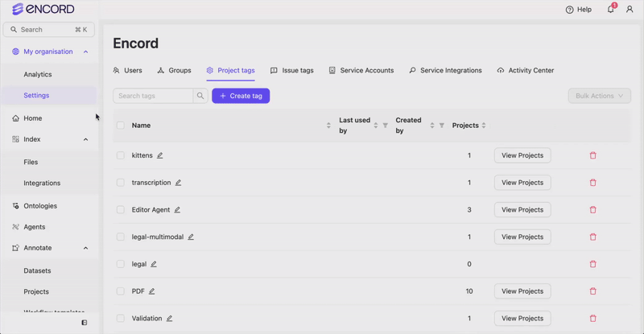View Projects for transcription tag
Viewport: 644px width, 334px height.
pyautogui.click(x=522, y=183)
